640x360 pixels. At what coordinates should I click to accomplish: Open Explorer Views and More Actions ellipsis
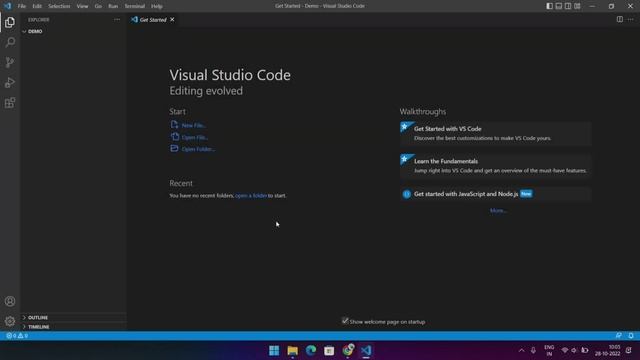point(117,20)
